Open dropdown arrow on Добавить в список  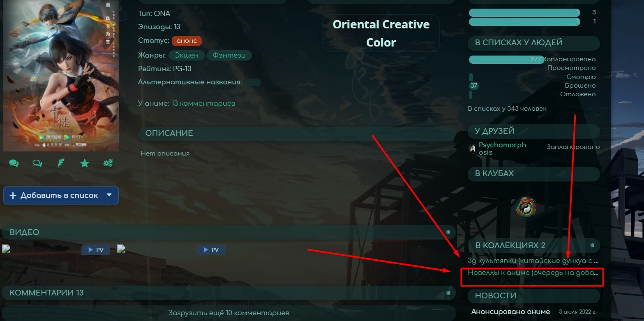tap(109, 195)
